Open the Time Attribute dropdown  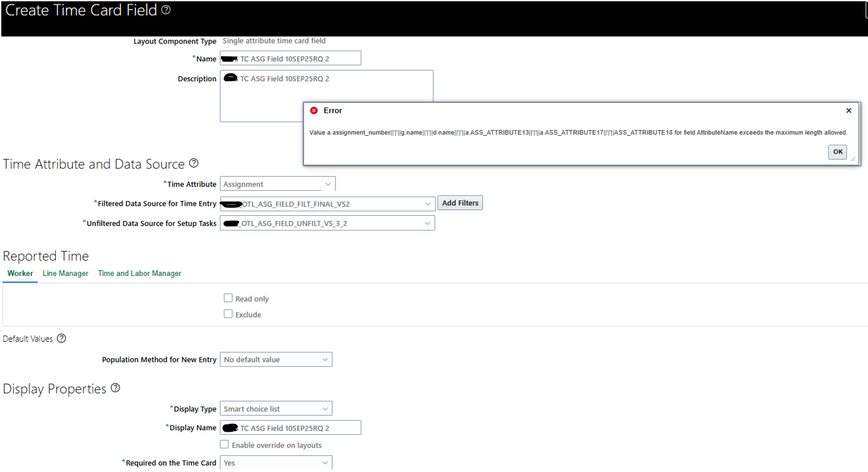[x=277, y=184]
